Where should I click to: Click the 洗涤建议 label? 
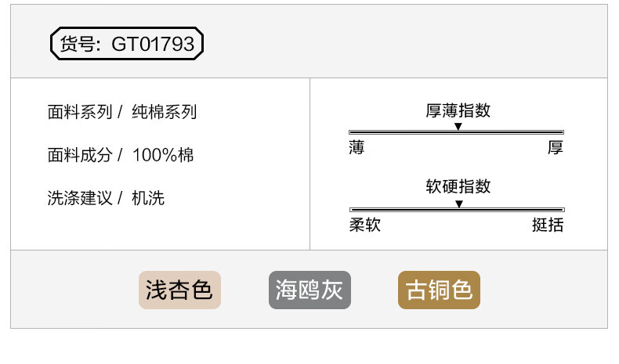pyautogui.click(x=80, y=198)
